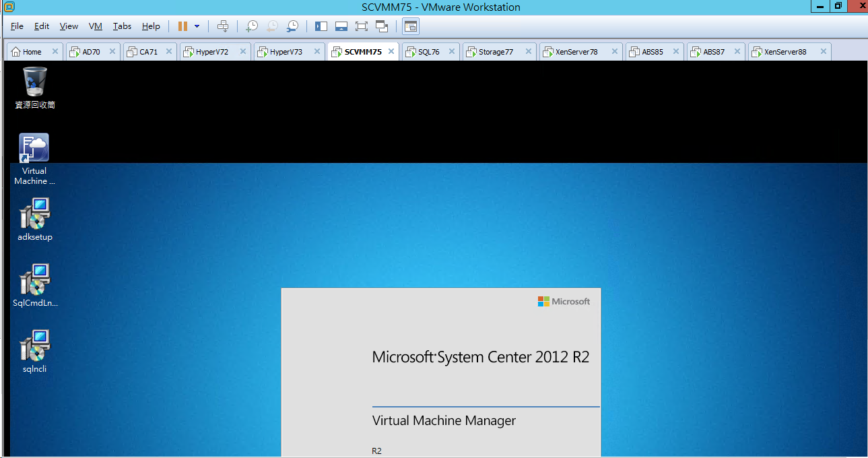This screenshot has height=458, width=868.
Task: Open the View menu
Action: tap(69, 26)
